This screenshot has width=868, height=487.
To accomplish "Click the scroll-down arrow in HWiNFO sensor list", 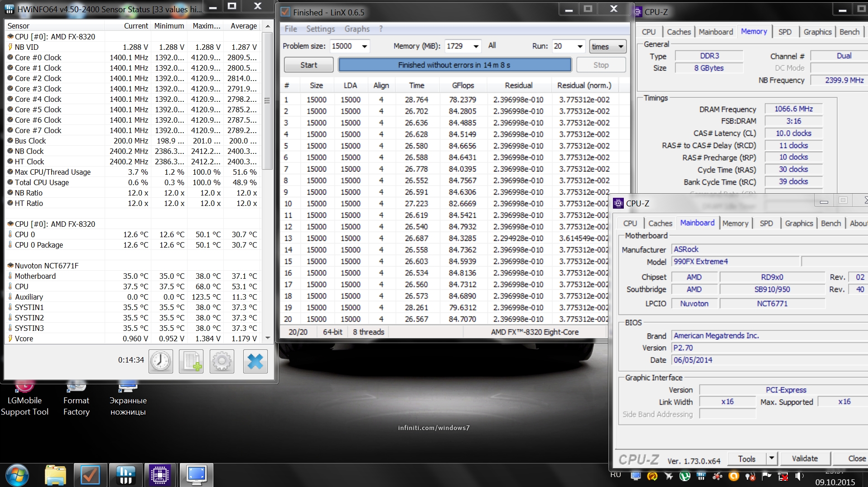I will tap(267, 338).
